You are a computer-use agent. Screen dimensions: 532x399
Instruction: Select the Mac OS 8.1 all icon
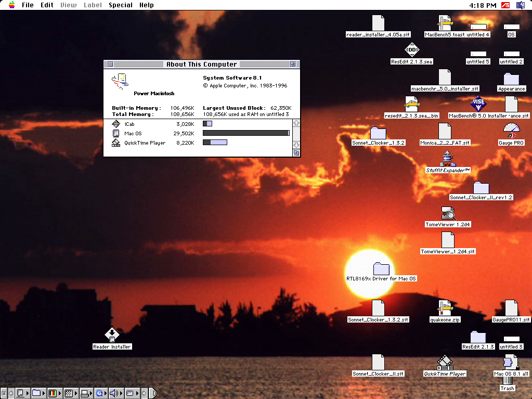[x=511, y=363]
